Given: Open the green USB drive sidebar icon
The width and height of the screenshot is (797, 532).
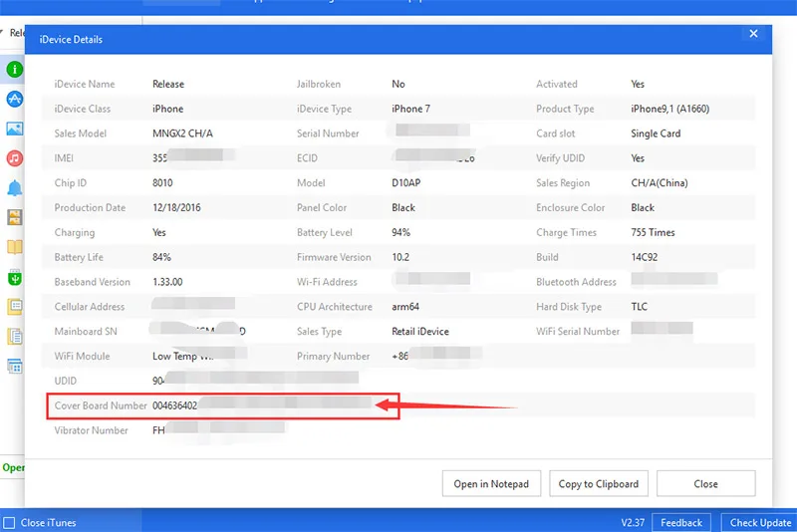Looking at the screenshot, I should pos(15,277).
